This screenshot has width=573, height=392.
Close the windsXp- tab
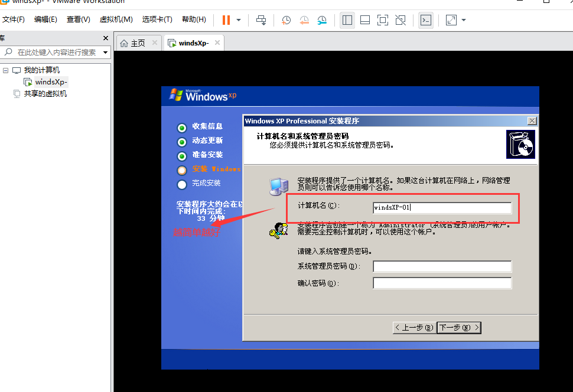click(217, 43)
